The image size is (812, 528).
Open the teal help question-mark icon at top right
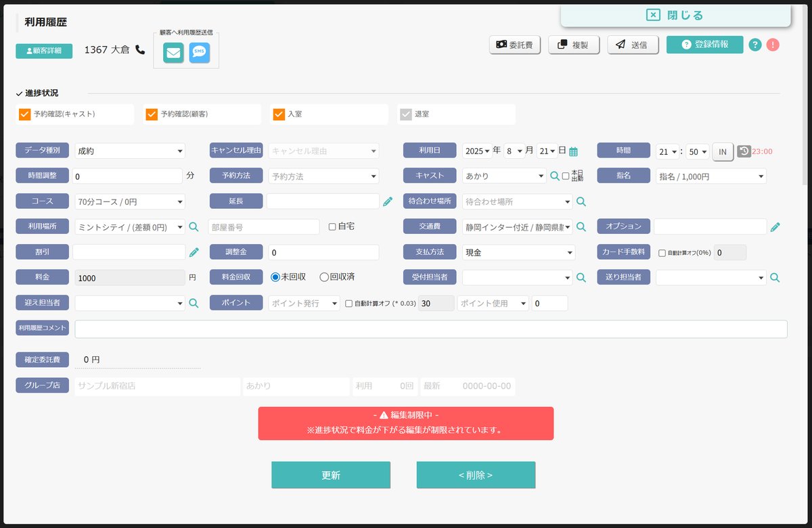[x=755, y=45]
